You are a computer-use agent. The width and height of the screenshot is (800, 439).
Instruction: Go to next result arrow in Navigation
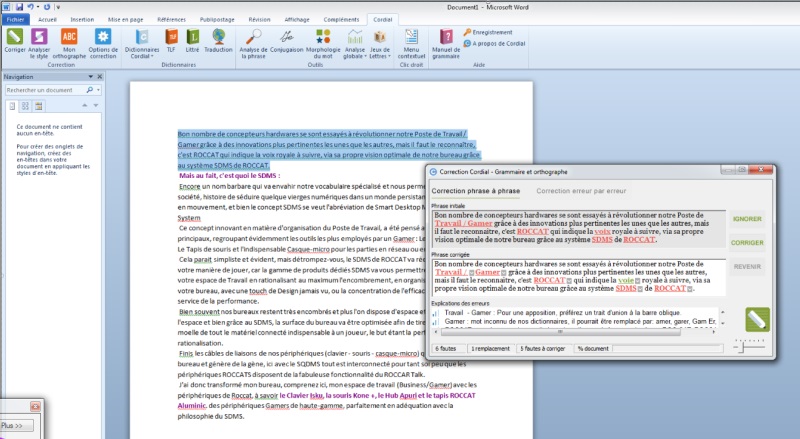tap(95, 105)
